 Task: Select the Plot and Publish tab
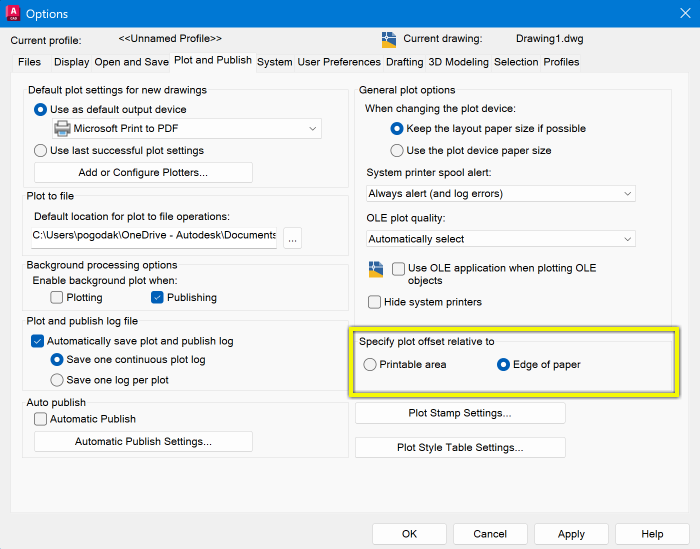pos(213,60)
